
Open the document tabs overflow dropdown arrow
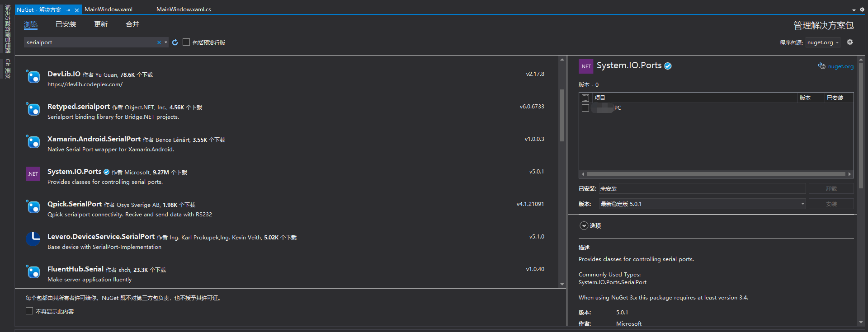click(x=854, y=10)
